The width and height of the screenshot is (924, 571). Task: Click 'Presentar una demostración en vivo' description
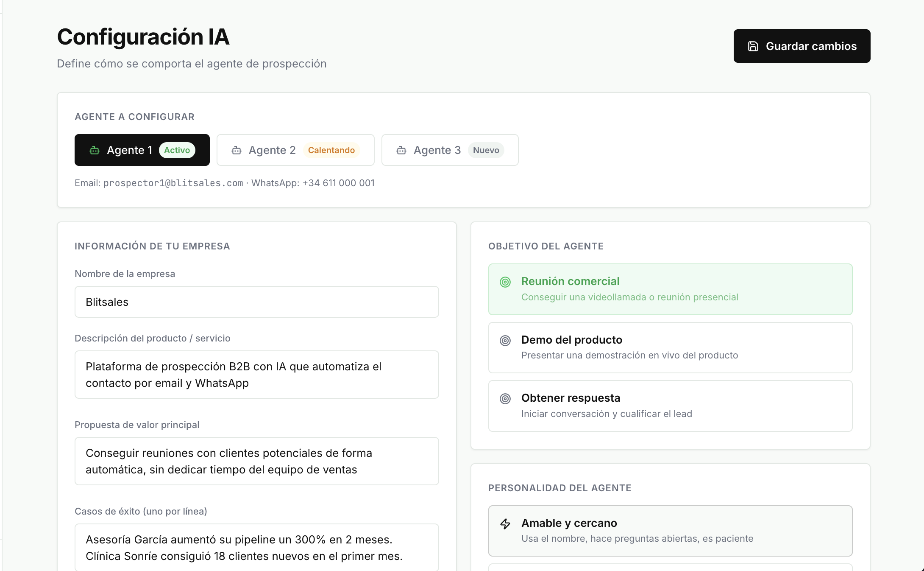[630, 355]
